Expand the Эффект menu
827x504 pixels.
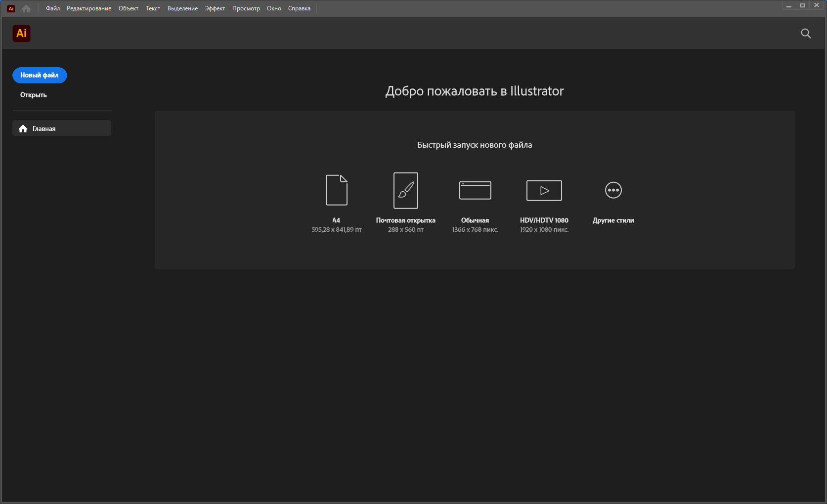215,8
